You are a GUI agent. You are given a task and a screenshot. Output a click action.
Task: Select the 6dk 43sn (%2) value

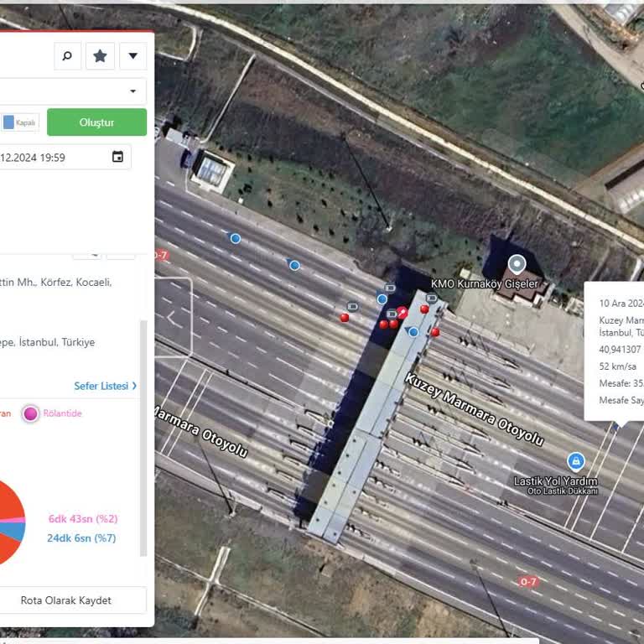click(x=83, y=519)
